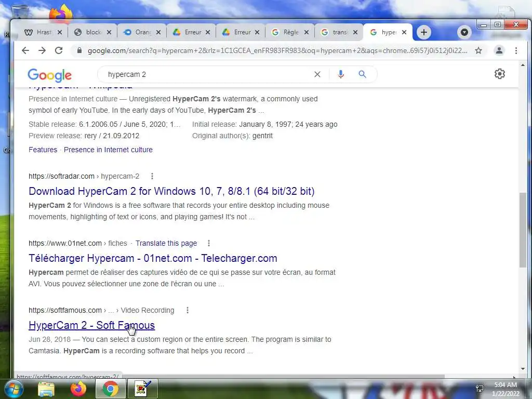Close the Hrast Wikipedia tab
The height and width of the screenshot is (399, 532).
coord(60,32)
